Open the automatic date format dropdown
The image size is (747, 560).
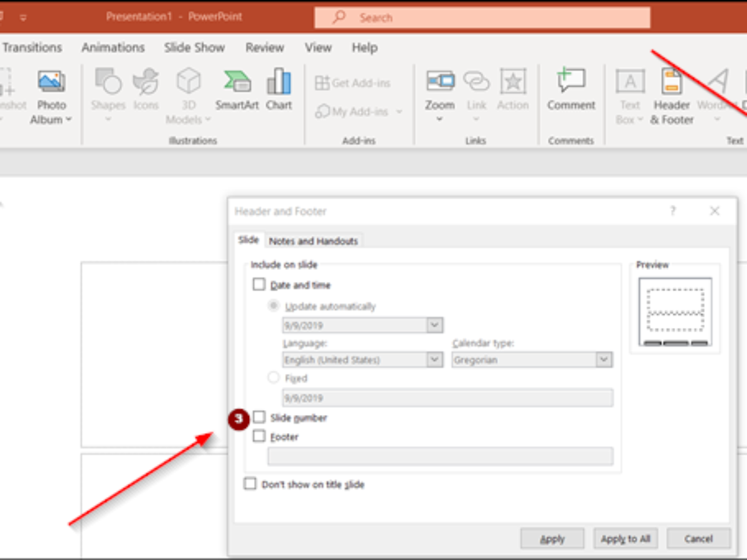(x=435, y=325)
